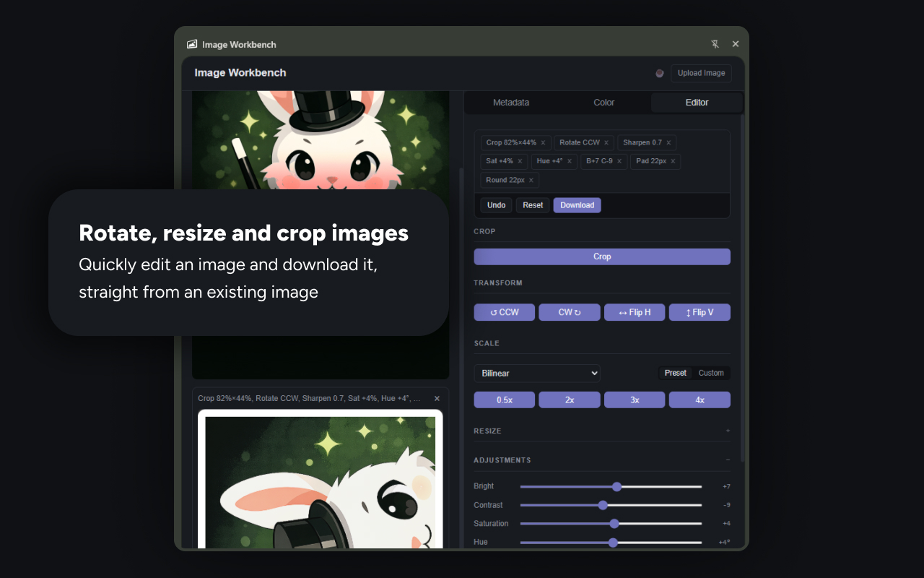Download the edited image

[x=577, y=205]
